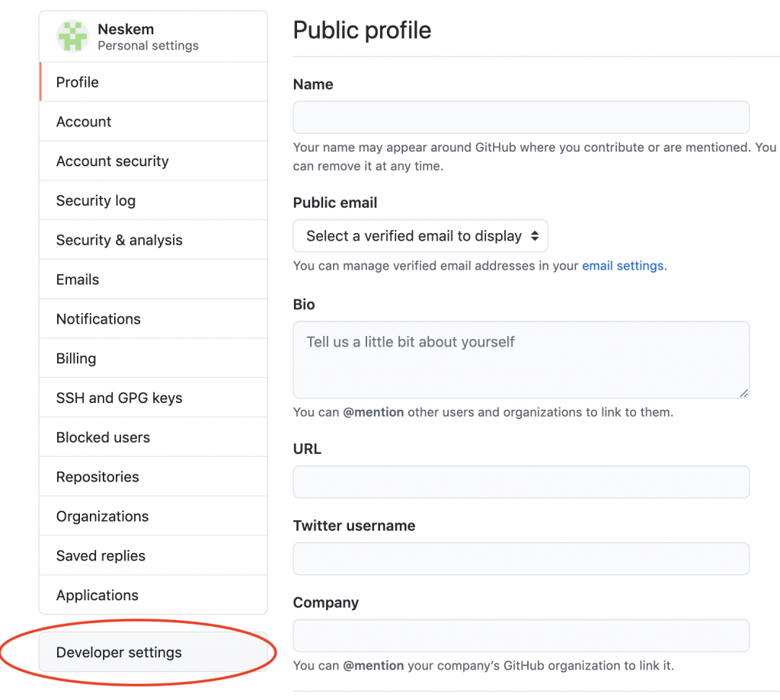780x700 pixels.
Task: Open Blocked users settings
Action: pos(103,438)
